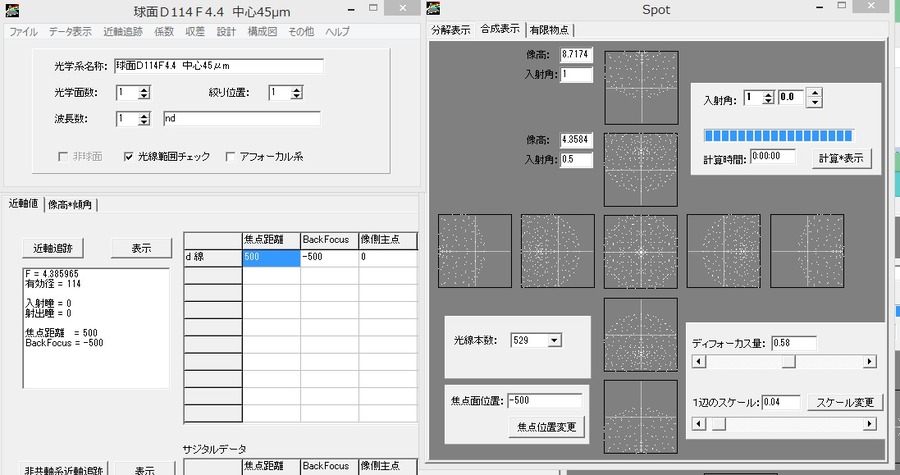
Task: Select the 像側主点 cell showing 0
Action: click(x=388, y=258)
